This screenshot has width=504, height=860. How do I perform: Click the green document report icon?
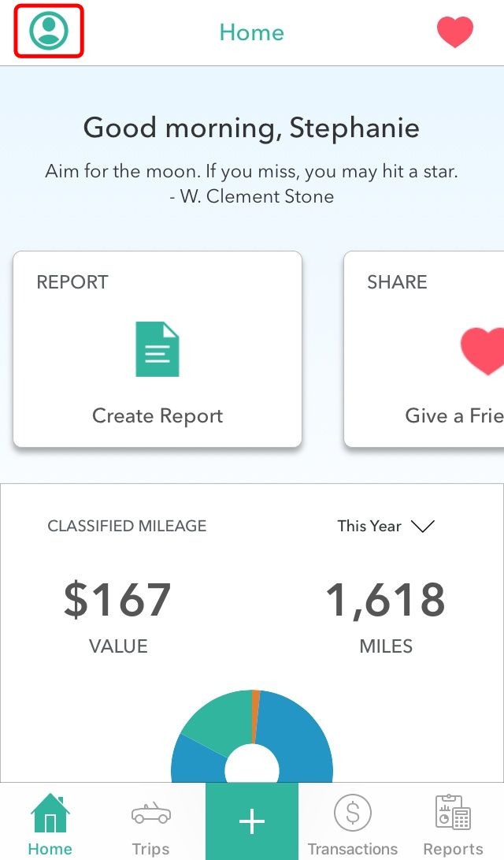pyautogui.click(x=157, y=349)
